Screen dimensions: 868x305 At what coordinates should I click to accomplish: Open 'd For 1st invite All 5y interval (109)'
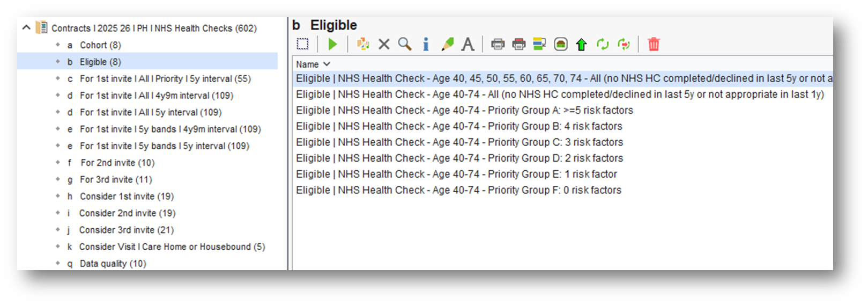[x=151, y=112]
